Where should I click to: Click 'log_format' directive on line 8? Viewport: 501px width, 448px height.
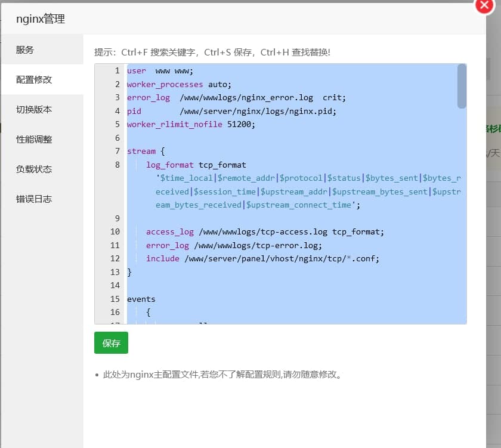coord(169,165)
